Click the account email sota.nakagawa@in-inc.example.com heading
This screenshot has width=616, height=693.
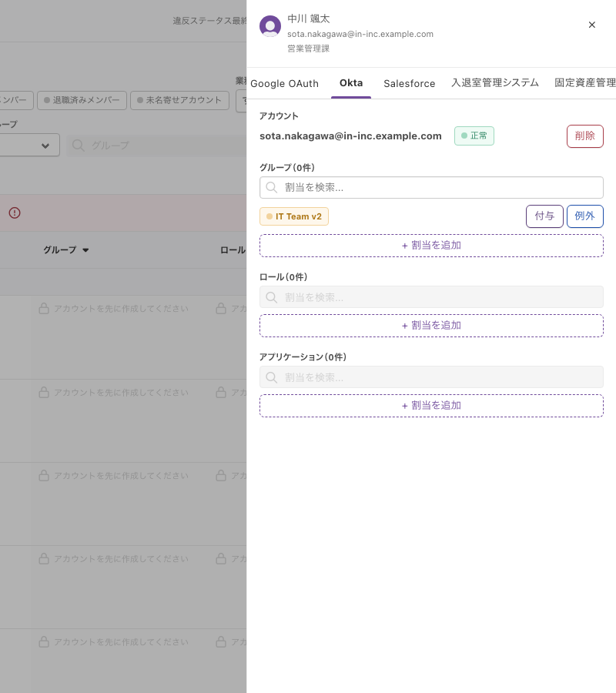[x=350, y=136]
